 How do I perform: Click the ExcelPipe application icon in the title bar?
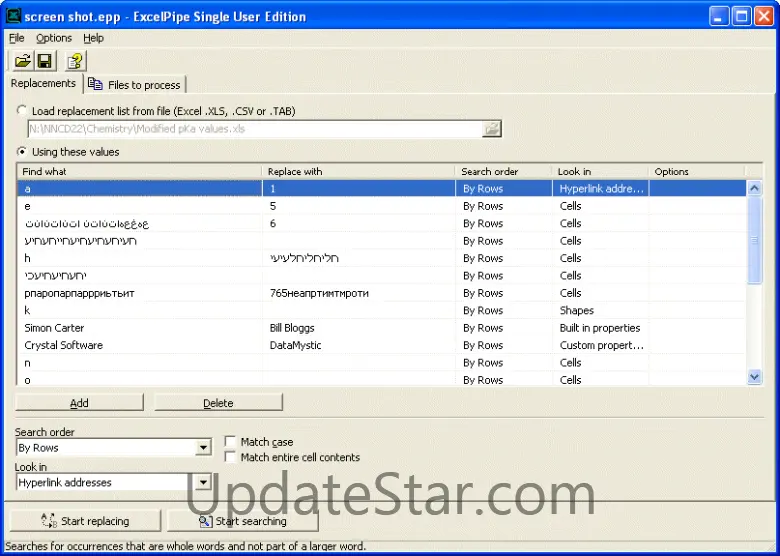tap(13, 16)
